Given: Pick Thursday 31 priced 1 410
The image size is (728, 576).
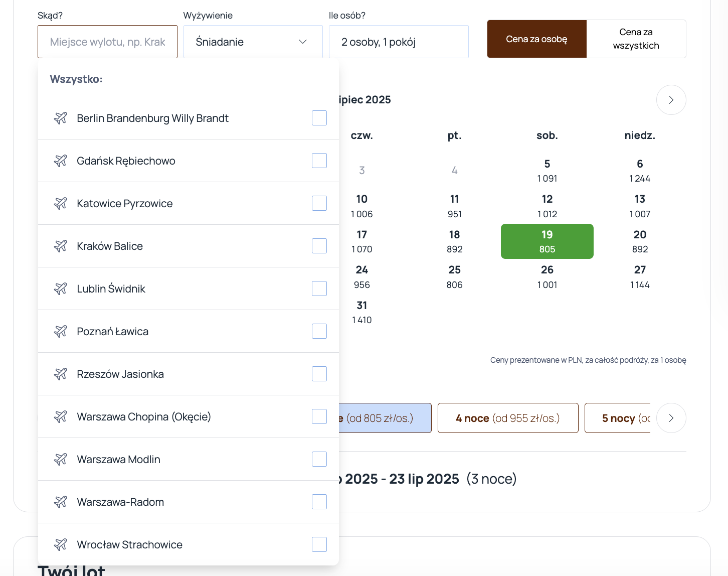Looking at the screenshot, I should pyautogui.click(x=361, y=312).
